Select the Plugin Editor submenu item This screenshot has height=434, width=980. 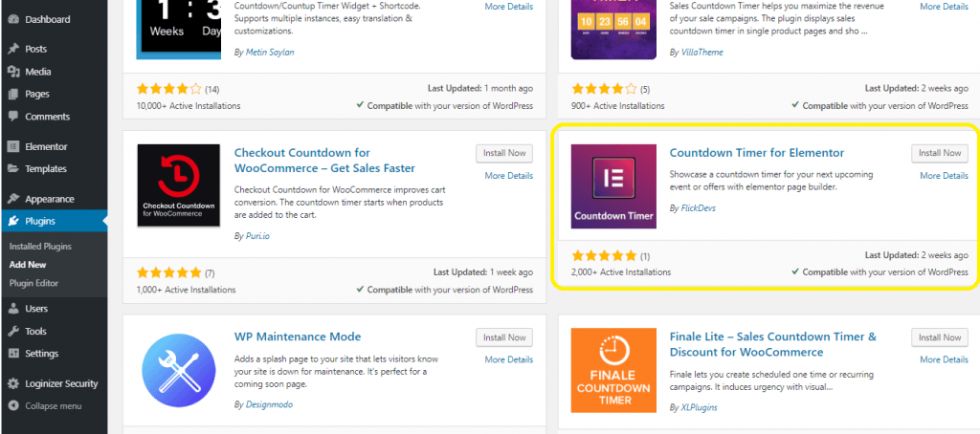click(x=33, y=283)
